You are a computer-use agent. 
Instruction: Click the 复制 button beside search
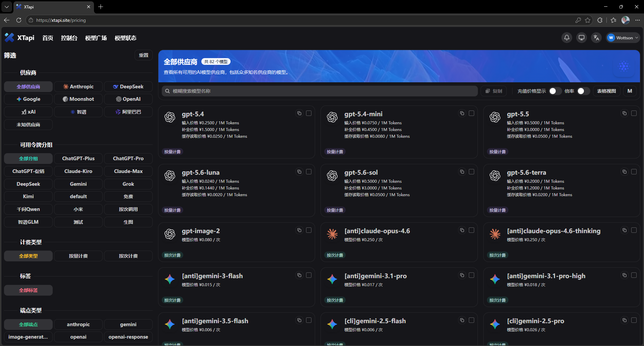click(494, 91)
